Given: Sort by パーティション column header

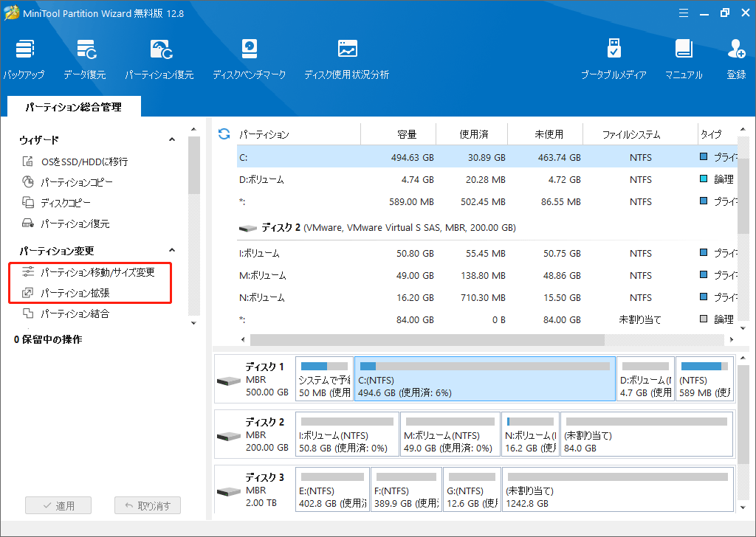Looking at the screenshot, I should [298, 134].
